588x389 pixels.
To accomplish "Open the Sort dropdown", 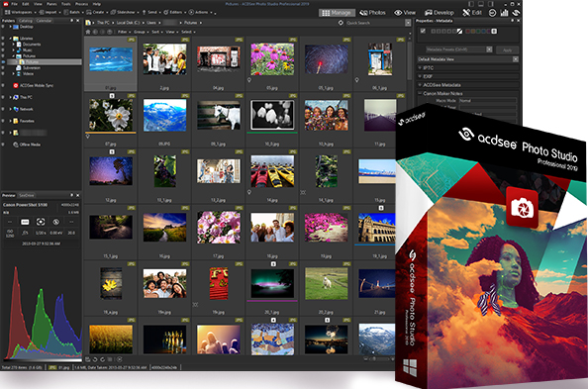I will tap(156, 32).
